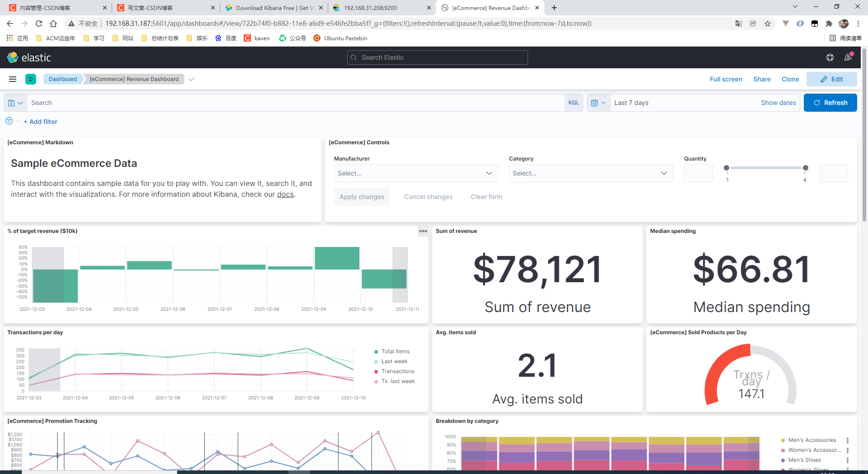Expand the dashboard breadcrumb chevron
868x474 pixels.
[192, 79]
